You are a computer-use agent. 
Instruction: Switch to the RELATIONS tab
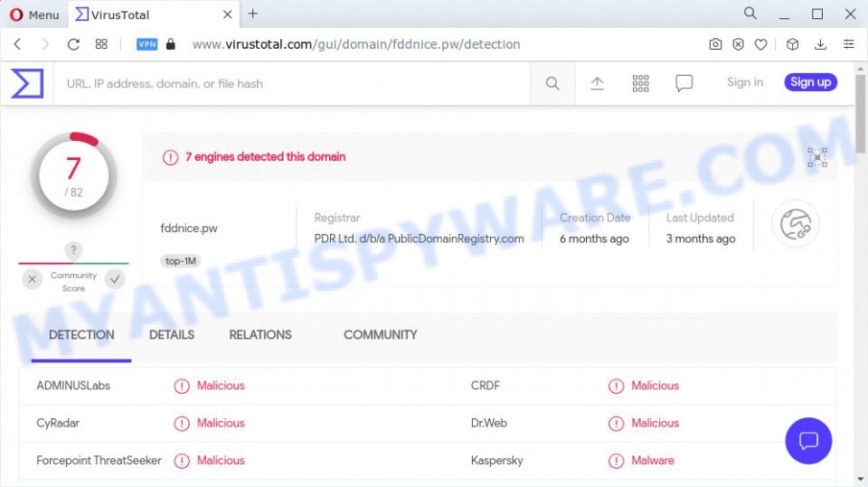tap(260, 335)
